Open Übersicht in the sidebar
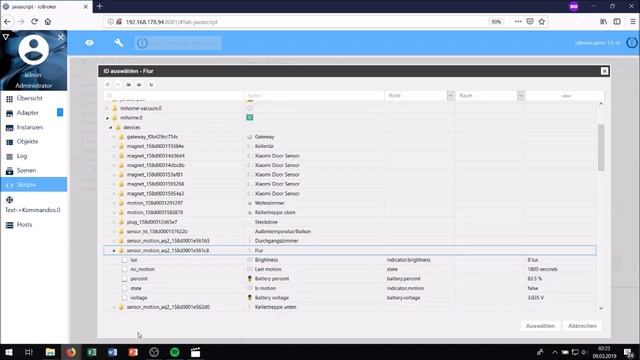Screen dimensions: 640x360 point(33,98)
